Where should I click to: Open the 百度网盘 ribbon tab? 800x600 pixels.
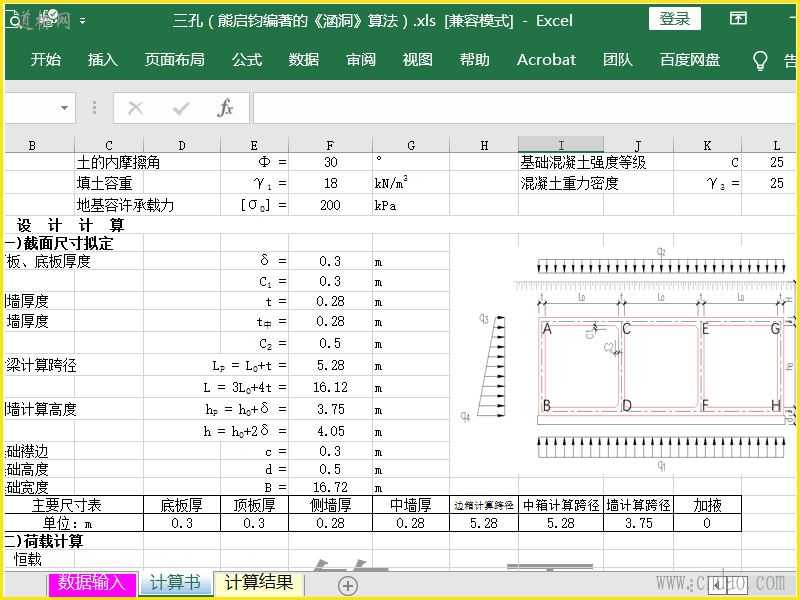point(690,60)
